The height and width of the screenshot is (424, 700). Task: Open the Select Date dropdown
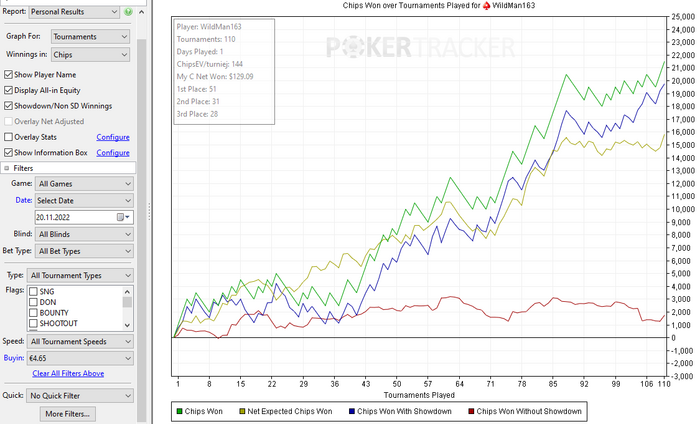point(84,201)
